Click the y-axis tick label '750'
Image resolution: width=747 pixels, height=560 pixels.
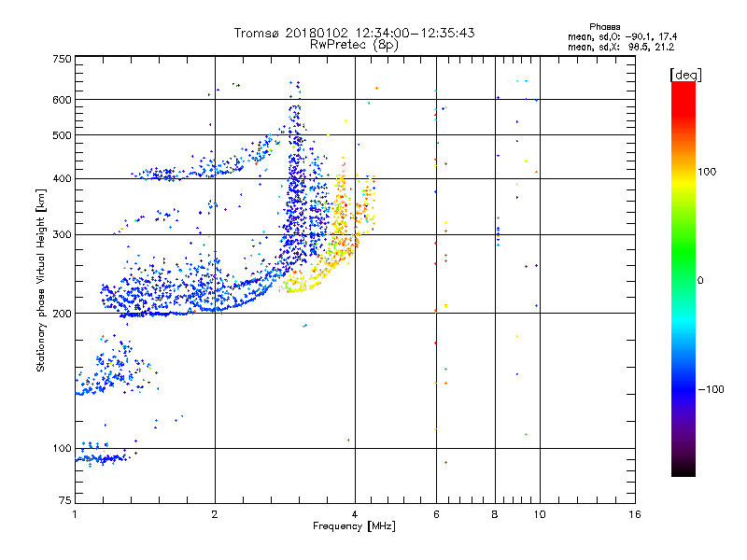(x=62, y=59)
